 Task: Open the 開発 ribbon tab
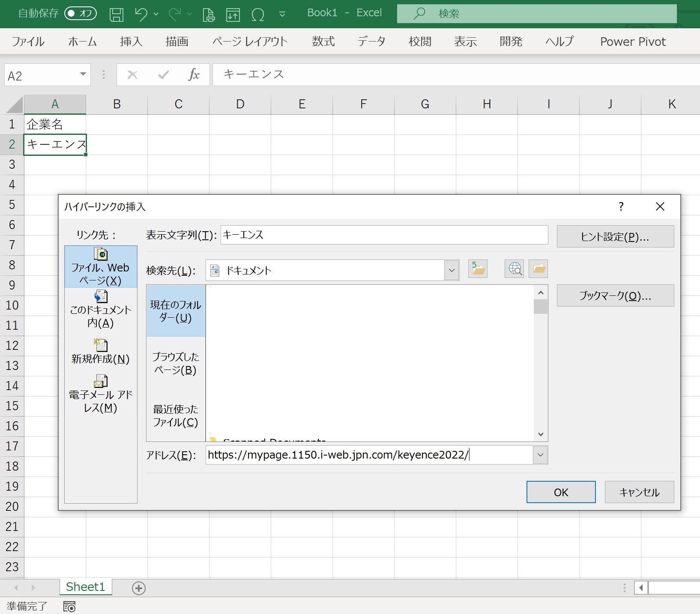[x=511, y=42]
